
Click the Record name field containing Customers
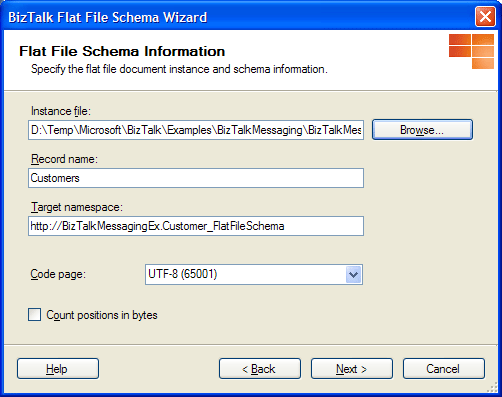coord(196,178)
